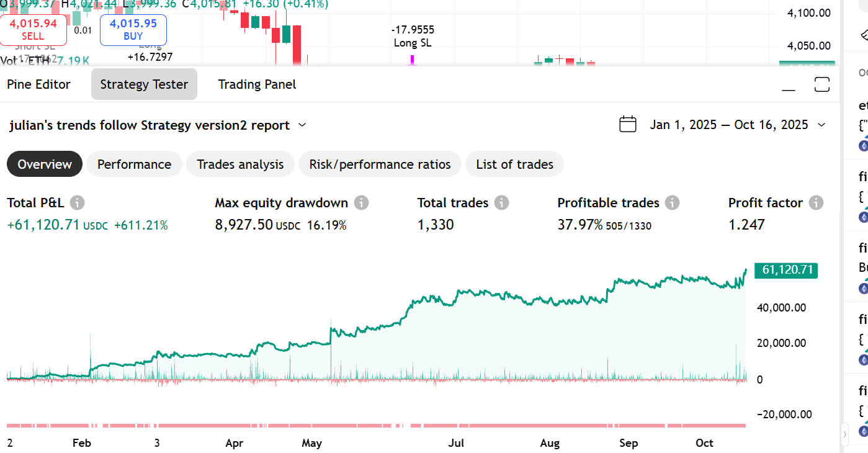Expand the strategy report name dropdown
The height and width of the screenshot is (453, 868).
tap(302, 125)
